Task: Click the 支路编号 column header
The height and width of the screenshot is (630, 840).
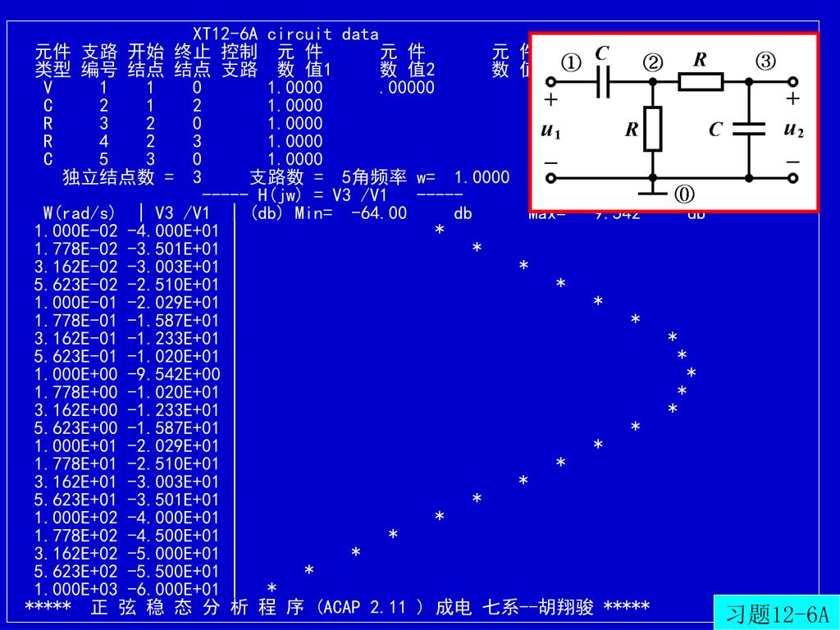Action: pos(99,61)
